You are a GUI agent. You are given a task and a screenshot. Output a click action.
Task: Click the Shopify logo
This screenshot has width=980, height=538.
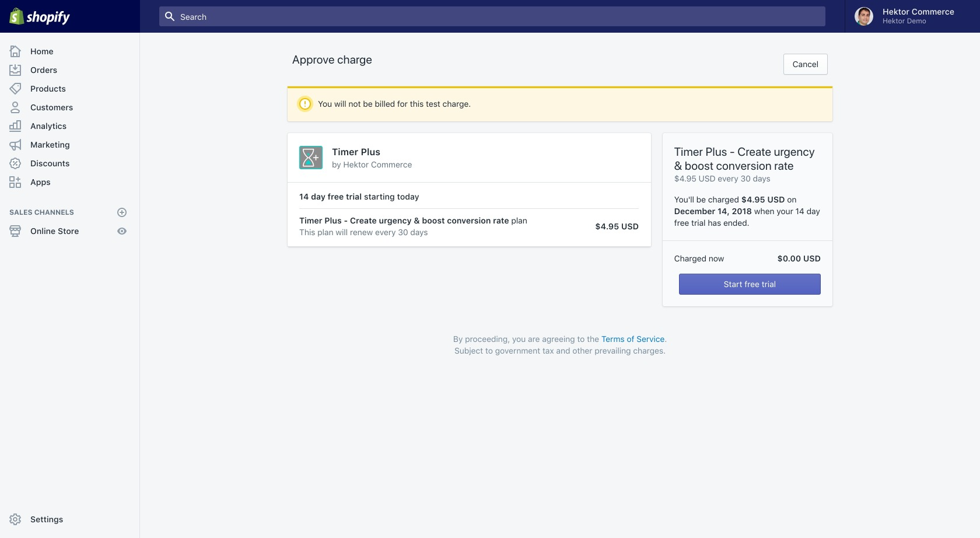[x=40, y=16]
